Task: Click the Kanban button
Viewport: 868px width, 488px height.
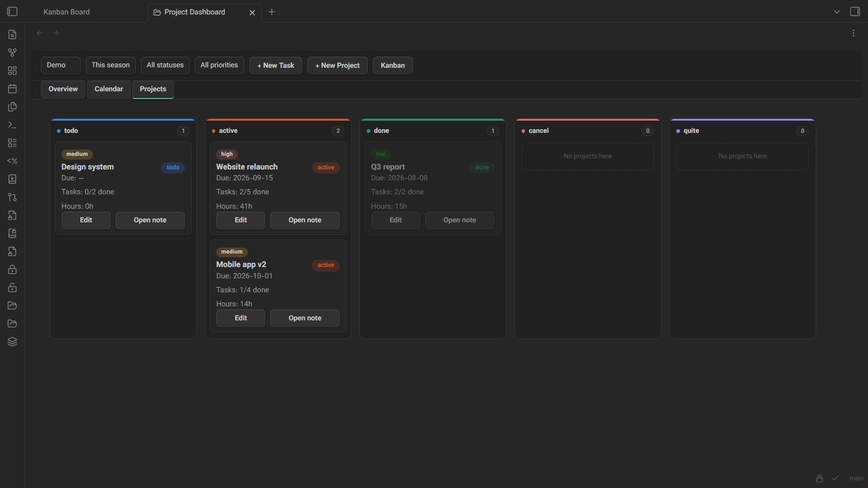Action: pos(392,66)
